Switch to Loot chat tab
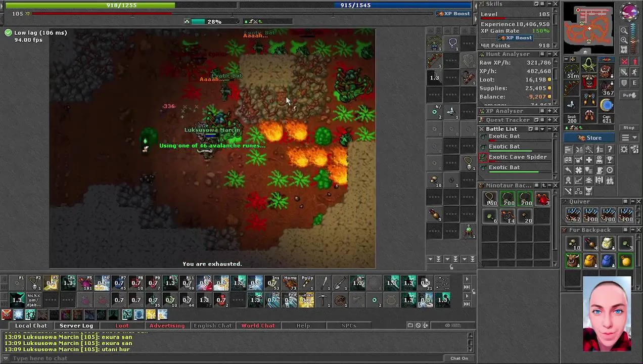 click(x=122, y=326)
